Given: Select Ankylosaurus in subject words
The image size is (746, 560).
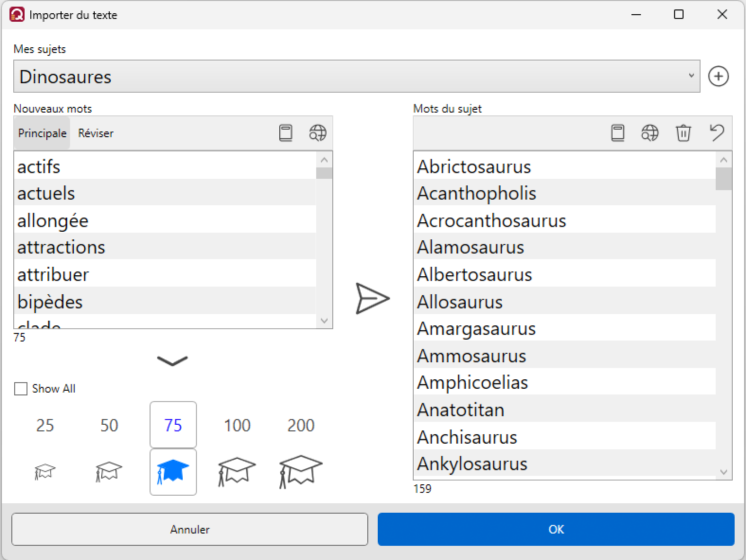Looking at the screenshot, I should point(564,464).
